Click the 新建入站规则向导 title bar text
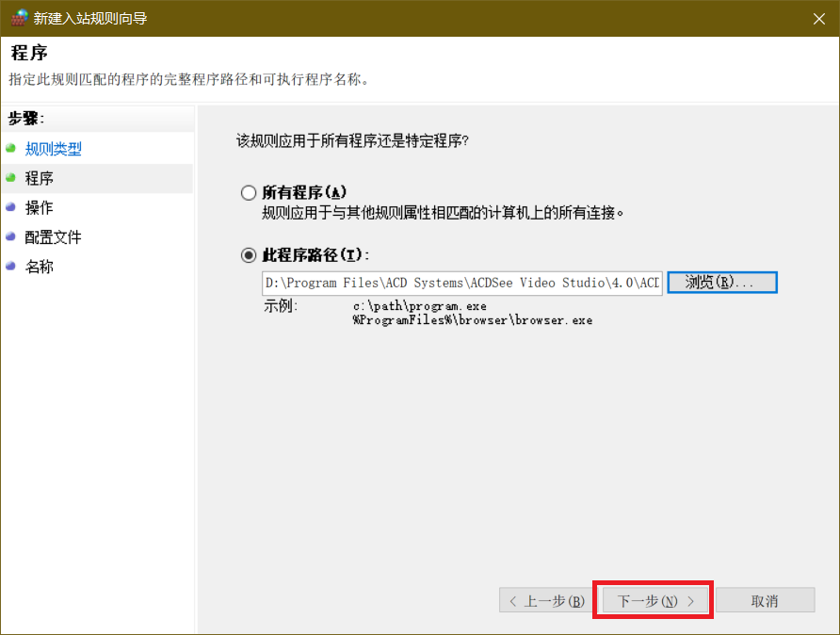Image resolution: width=840 pixels, height=635 pixels. [91, 18]
